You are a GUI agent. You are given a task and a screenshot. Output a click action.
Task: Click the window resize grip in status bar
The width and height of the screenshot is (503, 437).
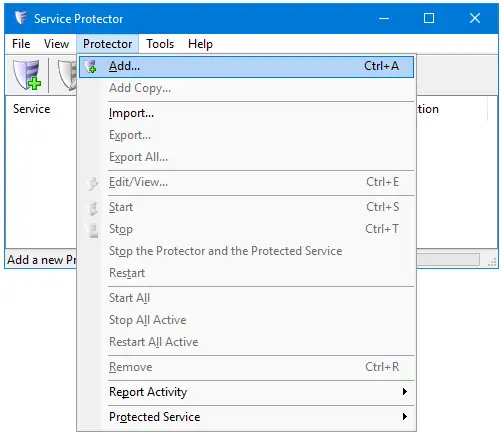point(492,262)
